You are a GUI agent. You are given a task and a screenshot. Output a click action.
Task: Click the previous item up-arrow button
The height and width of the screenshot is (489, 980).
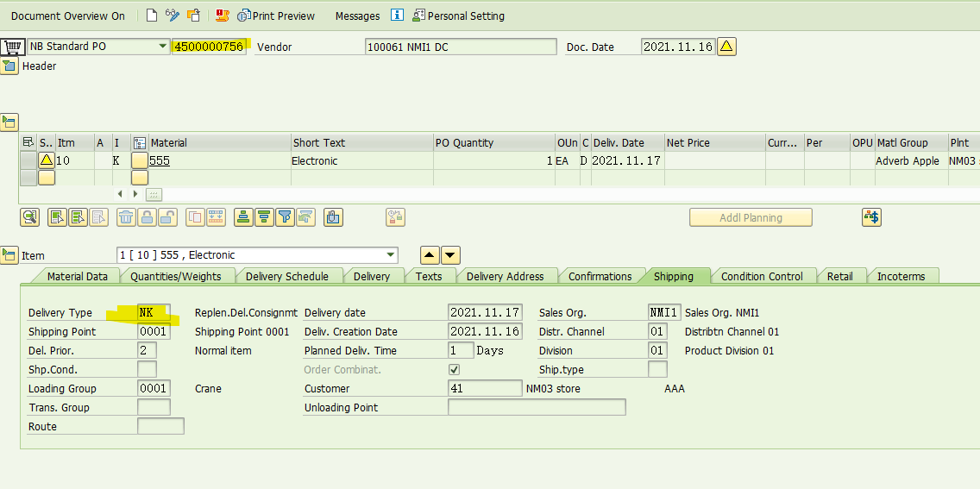pos(430,254)
